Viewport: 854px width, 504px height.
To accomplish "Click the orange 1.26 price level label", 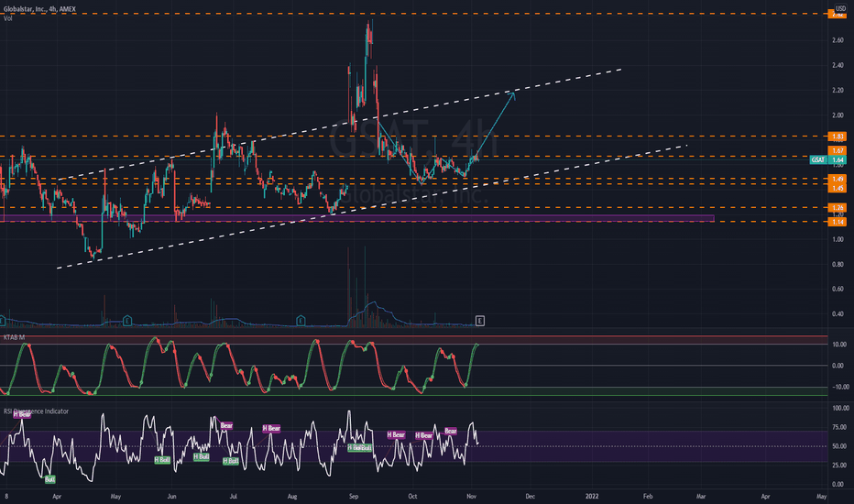I will point(838,208).
